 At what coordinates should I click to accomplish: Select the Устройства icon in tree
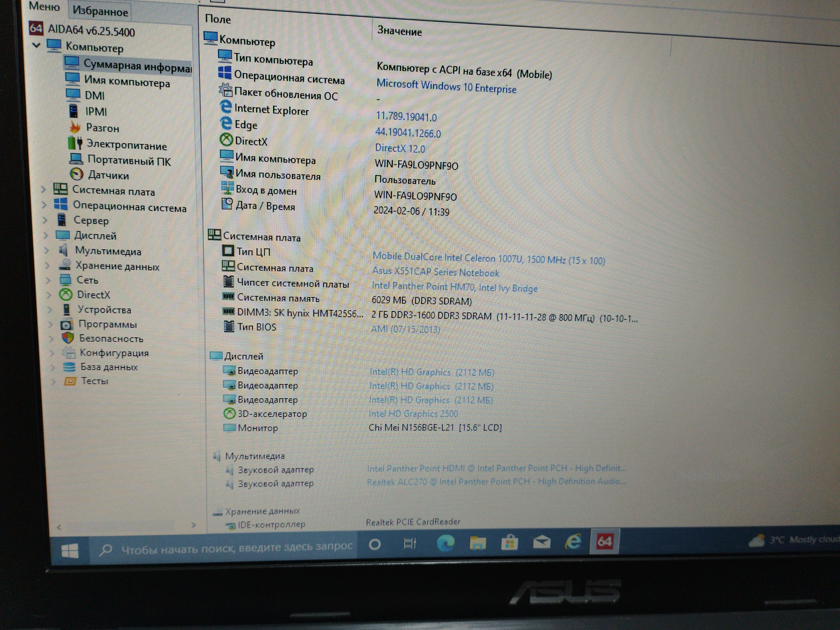tap(66, 309)
